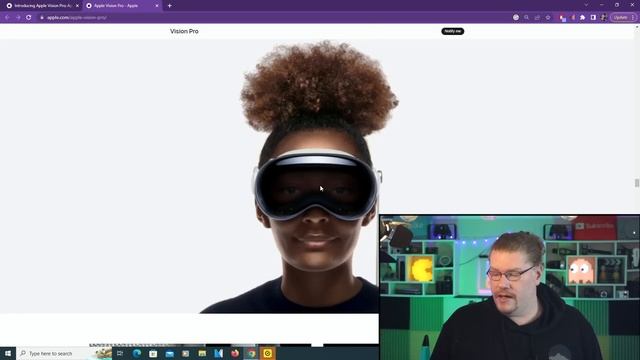Open the Extensions puzzle menu
This screenshot has height=360, width=640.
pyautogui.click(x=583, y=18)
